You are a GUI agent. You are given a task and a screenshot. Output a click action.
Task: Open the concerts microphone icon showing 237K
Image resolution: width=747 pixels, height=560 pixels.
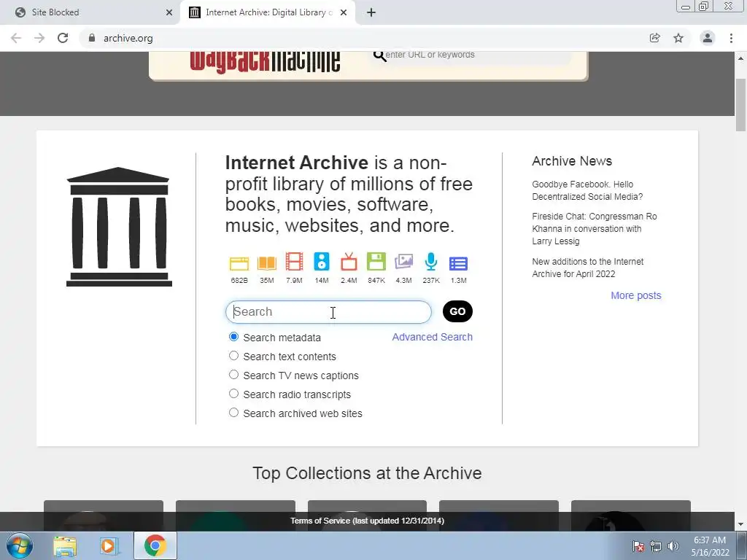pos(431,262)
